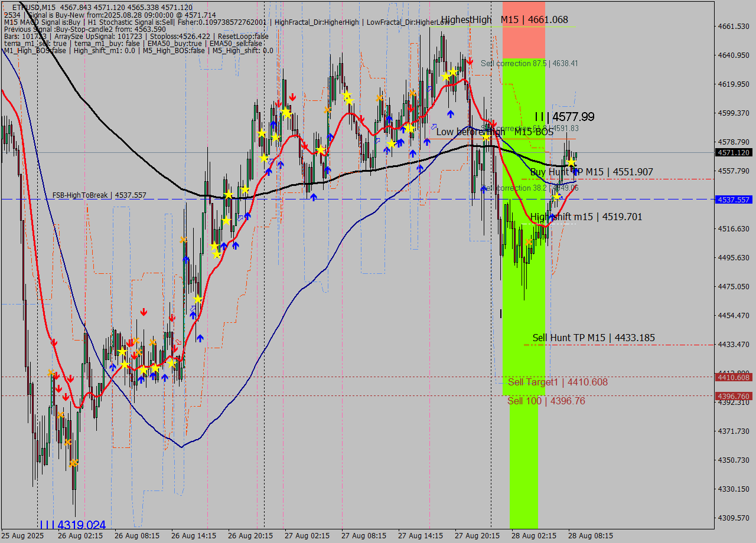Click the Sell 100 4396.76 label

546,401
